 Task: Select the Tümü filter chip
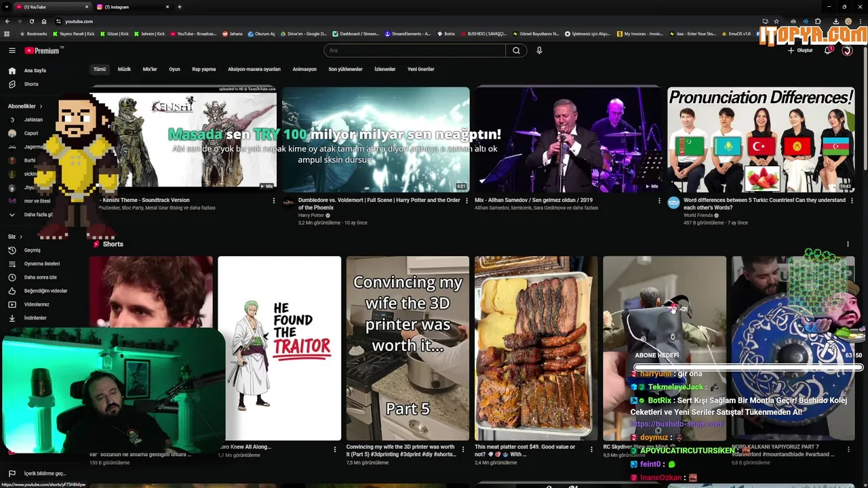tap(100, 69)
